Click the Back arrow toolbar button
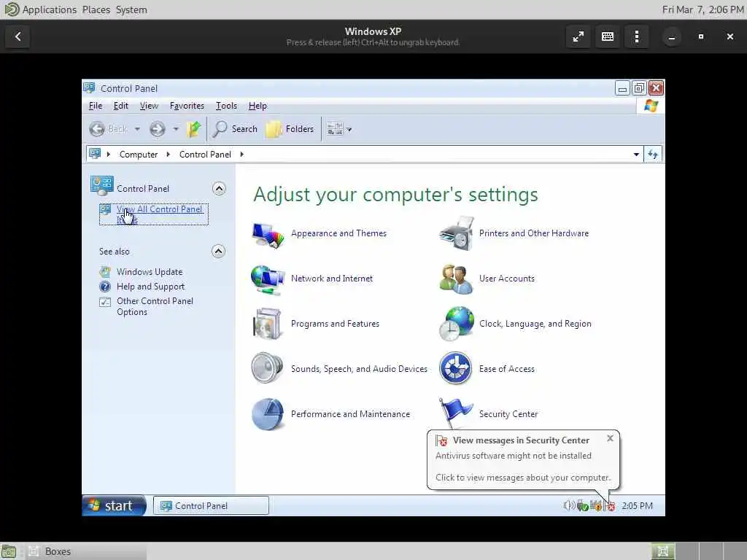This screenshot has height=560, width=747. [x=108, y=129]
